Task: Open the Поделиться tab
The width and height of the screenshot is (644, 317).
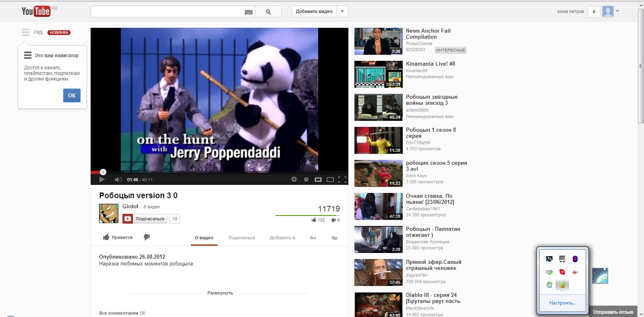Action: coord(242,238)
